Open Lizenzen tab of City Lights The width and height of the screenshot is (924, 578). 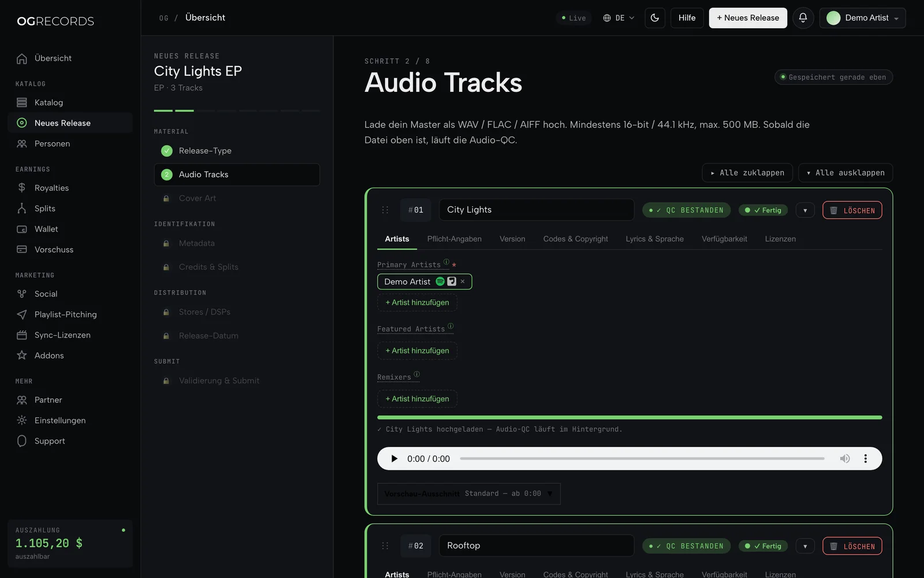(x=780, y=239)
